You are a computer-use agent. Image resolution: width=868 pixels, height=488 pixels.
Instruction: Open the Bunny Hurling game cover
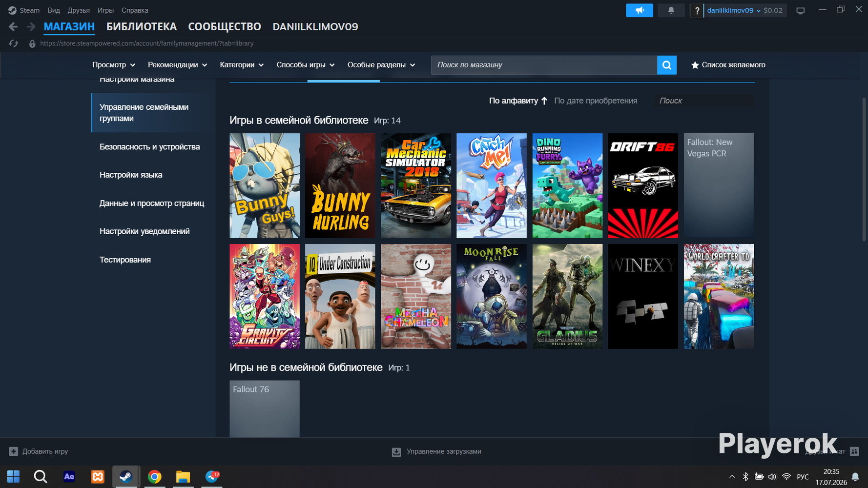coord(340,186)
